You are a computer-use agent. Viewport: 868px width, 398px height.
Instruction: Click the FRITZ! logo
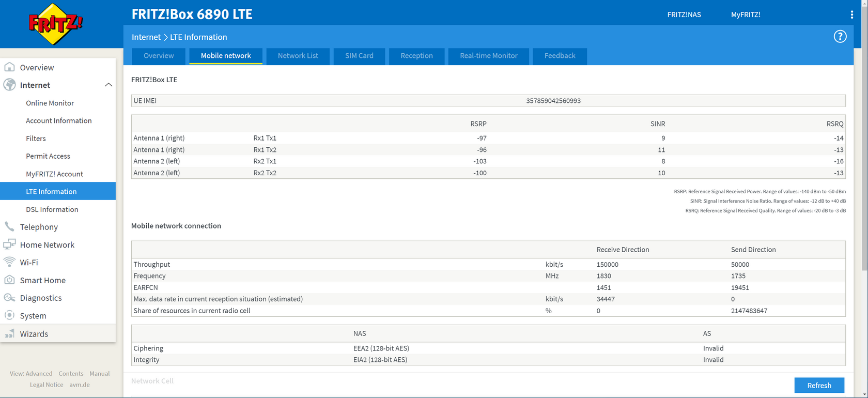55,24
